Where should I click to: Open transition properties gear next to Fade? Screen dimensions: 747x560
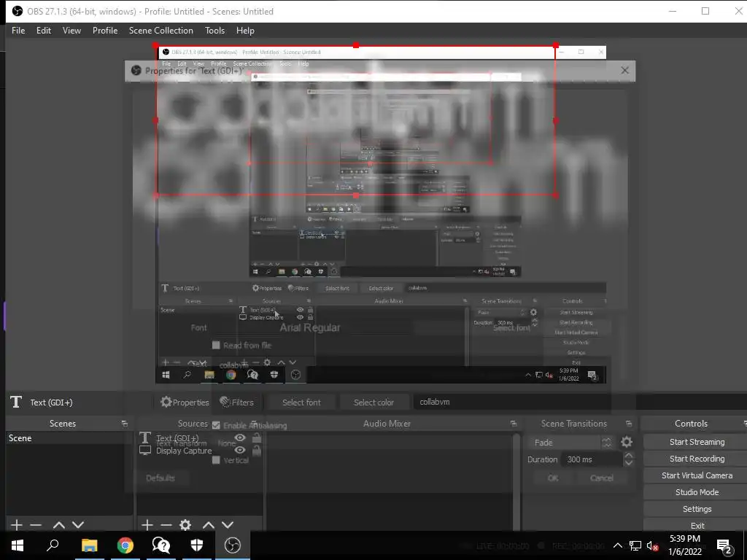(627, 442)
